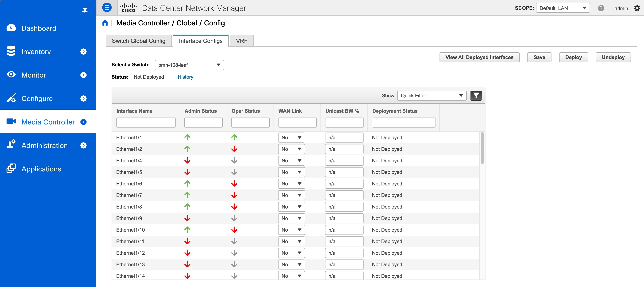Image resolution: width=644 pixels, height=287 pixels.
Task: Open WAN Link dropdown for Ethernet1/12
Action: pos(291,253)
